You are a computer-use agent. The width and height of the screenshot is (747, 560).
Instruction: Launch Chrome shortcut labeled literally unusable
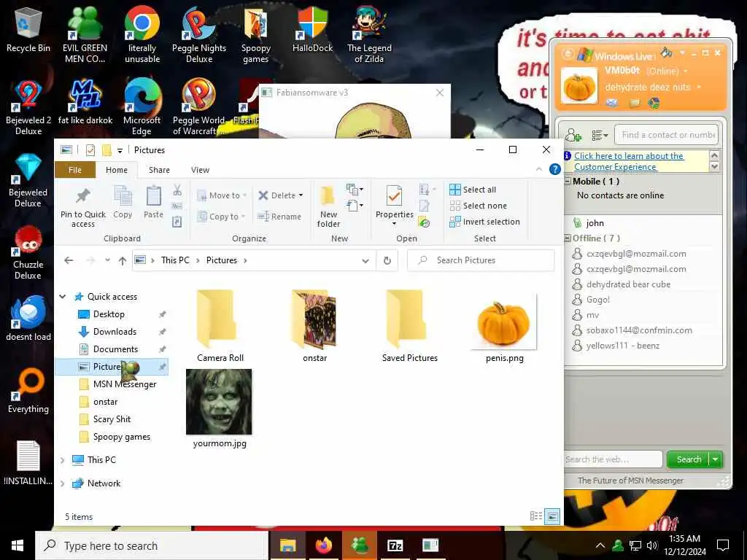142,34
